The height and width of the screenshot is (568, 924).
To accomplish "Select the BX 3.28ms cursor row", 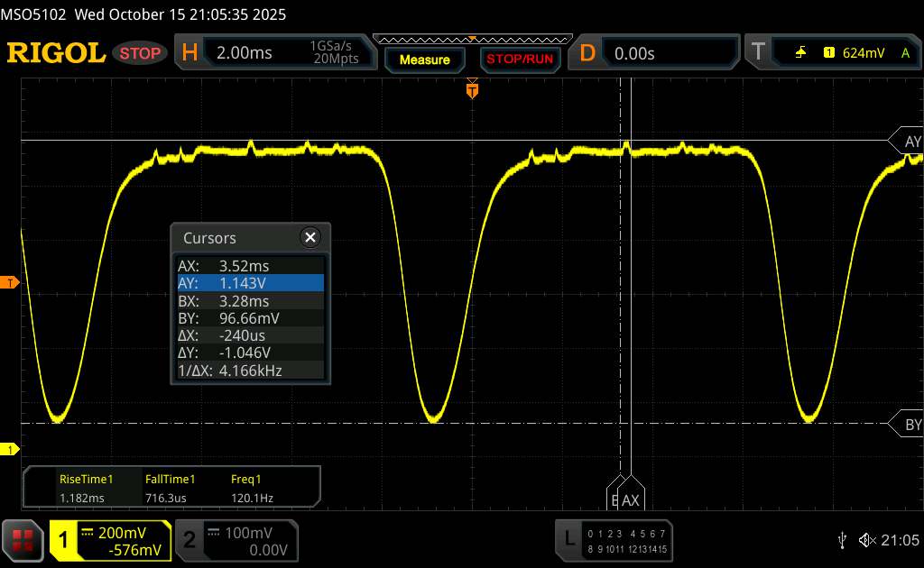I will pyautogui.click(x=250, y=300).
